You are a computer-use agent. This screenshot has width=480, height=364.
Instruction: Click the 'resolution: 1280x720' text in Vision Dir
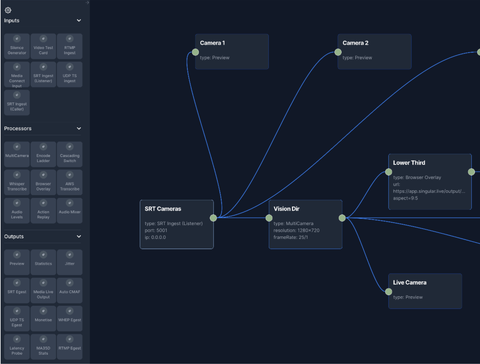(297, 230)
